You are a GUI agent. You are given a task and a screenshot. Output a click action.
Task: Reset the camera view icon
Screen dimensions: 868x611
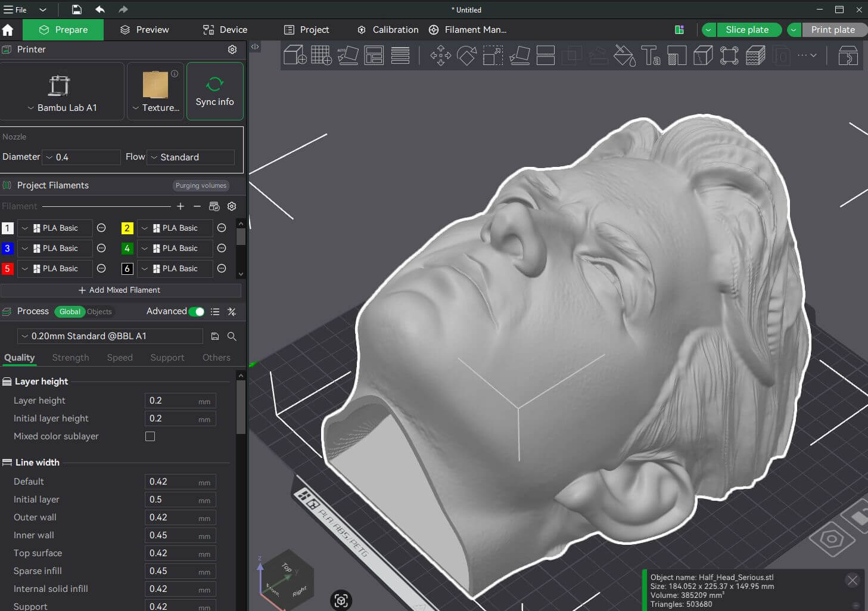pyautogui.click(x=341, y=600)
